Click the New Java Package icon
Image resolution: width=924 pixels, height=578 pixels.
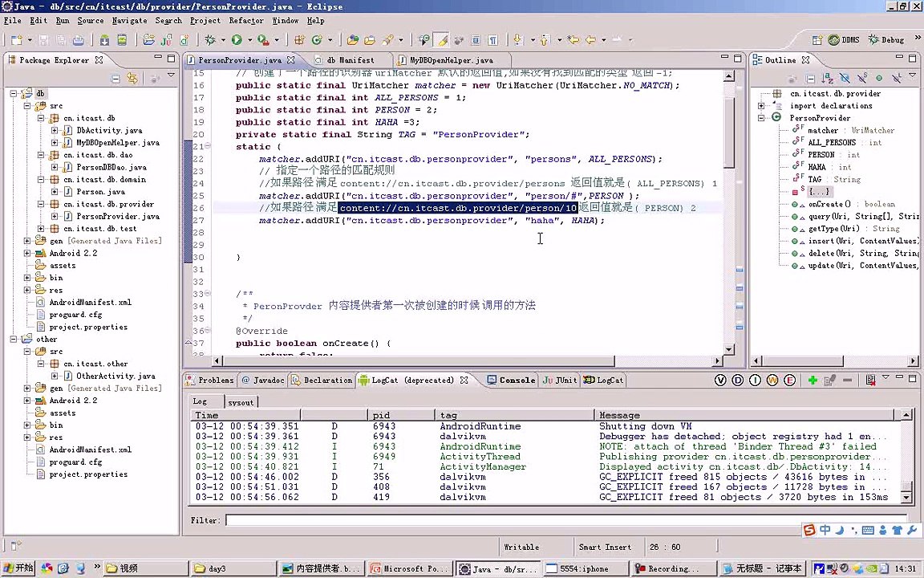tap(299, 40)
